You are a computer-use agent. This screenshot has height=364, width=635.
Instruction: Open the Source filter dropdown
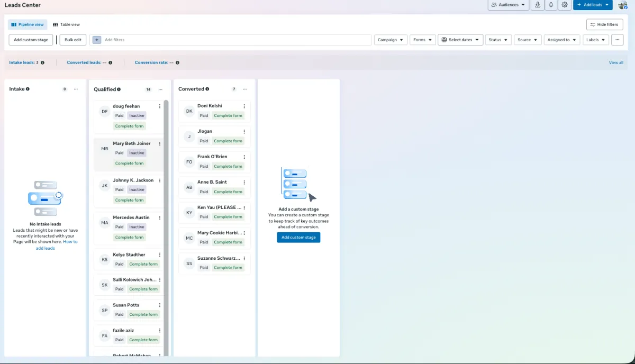[528, 40]
